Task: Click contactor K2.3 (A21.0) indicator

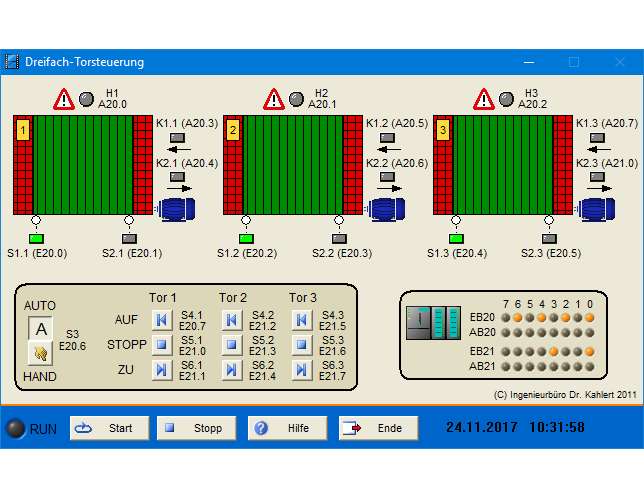Action: [x=597, y=177]
